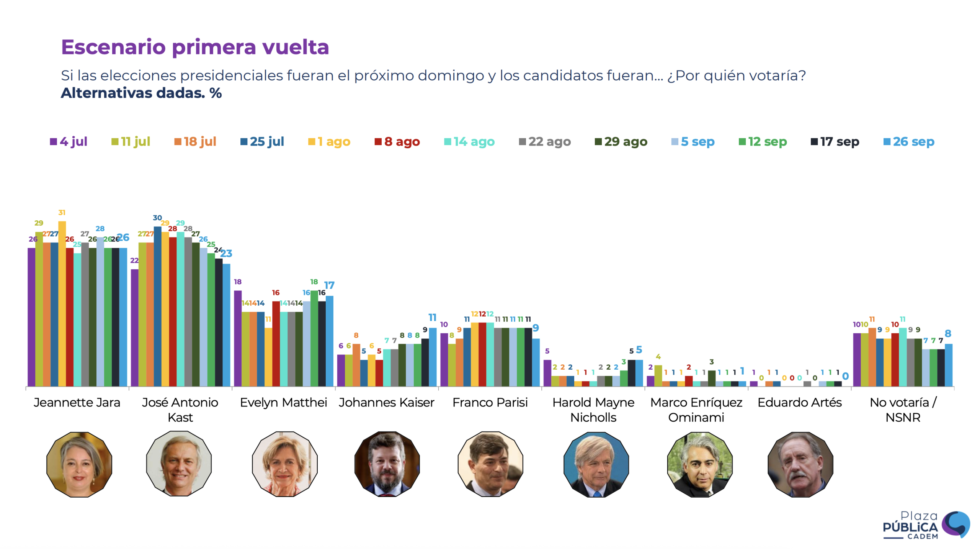Select the 14 ago legend swatch
Viewport: 980px width, 549px height.
447,141
